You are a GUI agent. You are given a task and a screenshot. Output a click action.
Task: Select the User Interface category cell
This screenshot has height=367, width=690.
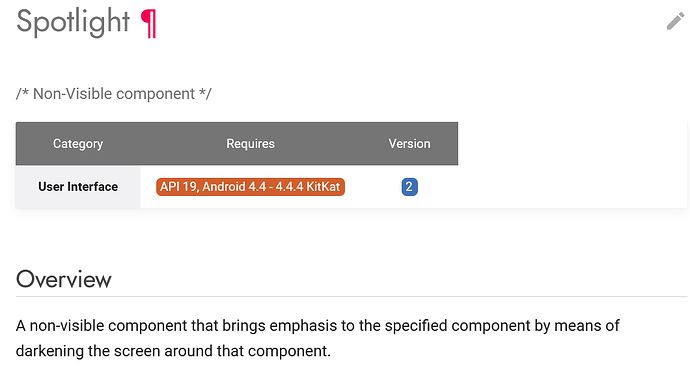78,187
